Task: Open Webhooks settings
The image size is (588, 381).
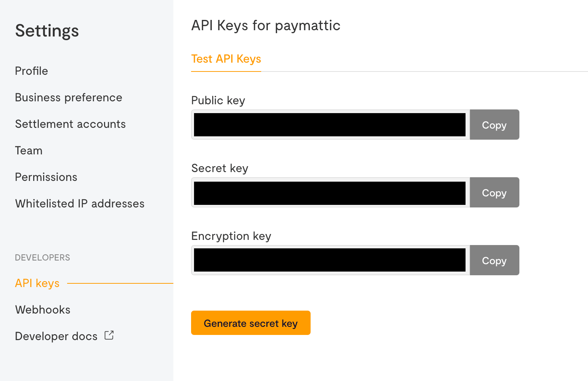Action: [x=43, y=310]
